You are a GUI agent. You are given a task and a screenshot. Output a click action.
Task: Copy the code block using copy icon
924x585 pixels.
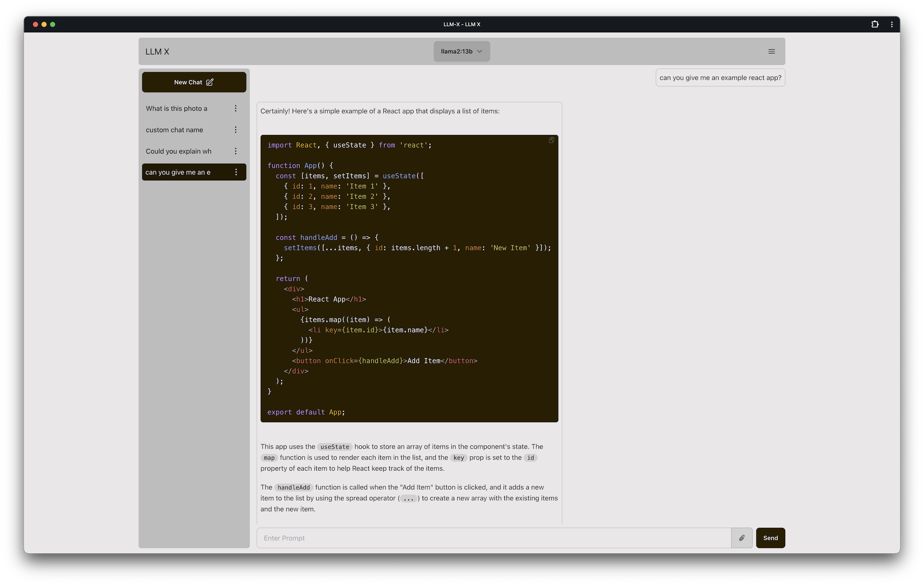tap(551, 140)
